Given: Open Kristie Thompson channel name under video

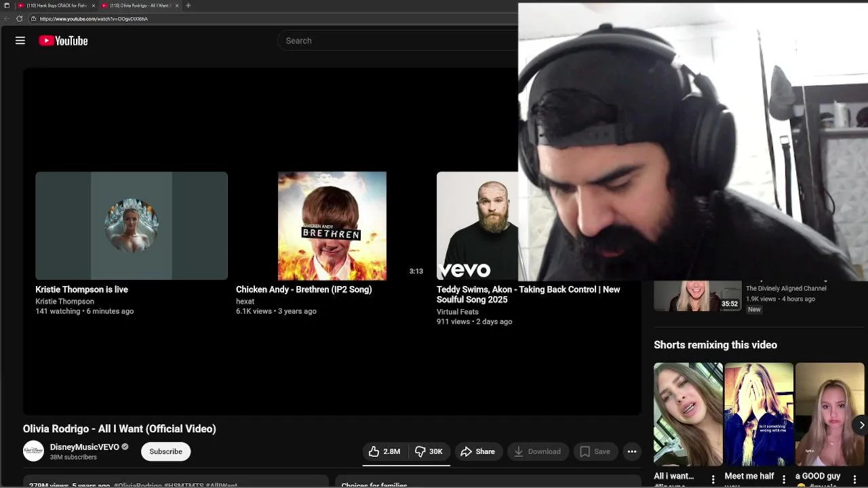Looking at the screenshot, I should click(x=64, y=301).
